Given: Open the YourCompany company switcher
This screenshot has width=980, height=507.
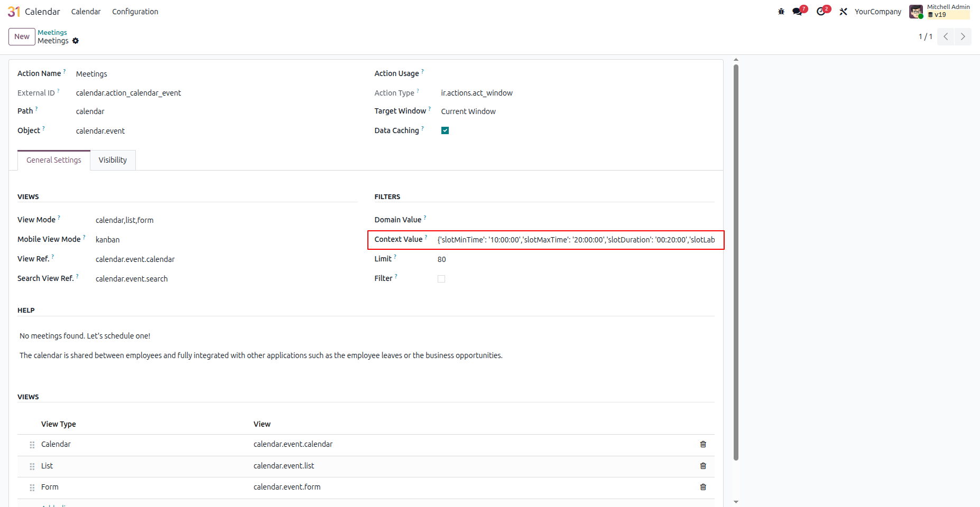Looking at the screenshot, I should click(878, 12).
